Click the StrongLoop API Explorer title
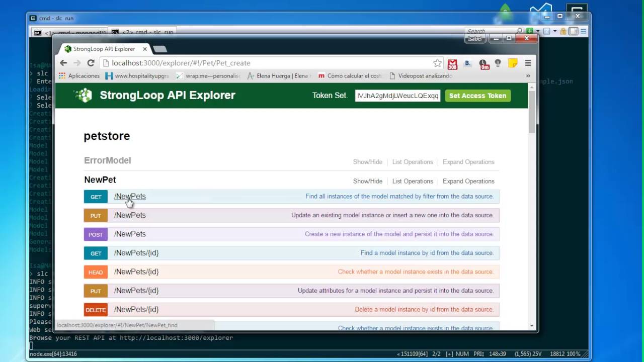 click(x=168, y=95)
